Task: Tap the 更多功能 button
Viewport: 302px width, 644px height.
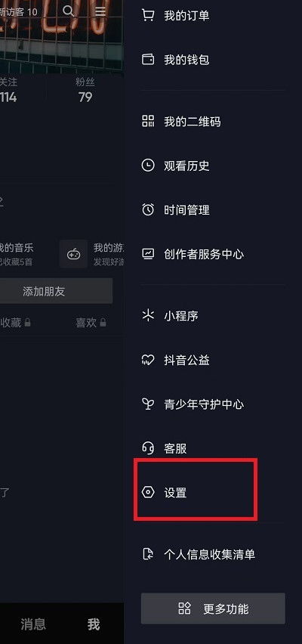Action: [213, 608]
